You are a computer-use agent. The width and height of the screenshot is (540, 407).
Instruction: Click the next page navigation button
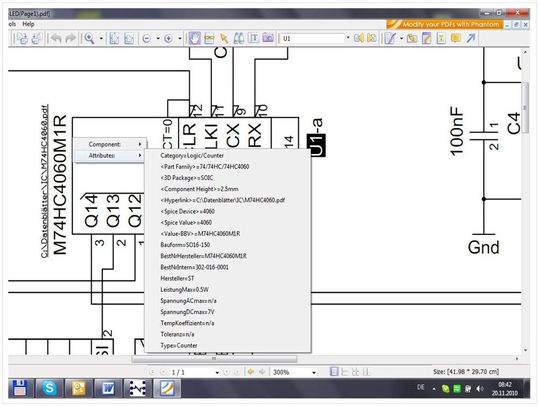(x=226, y=372)
